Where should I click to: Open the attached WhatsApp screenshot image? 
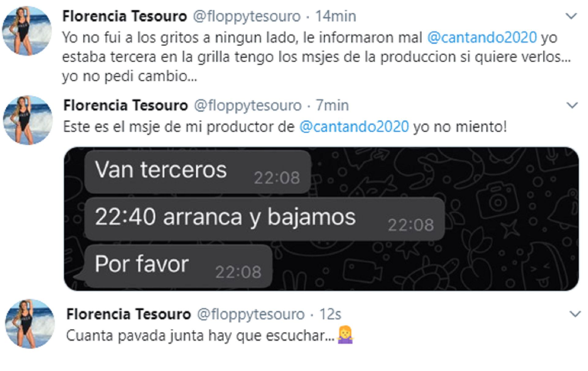321,219
